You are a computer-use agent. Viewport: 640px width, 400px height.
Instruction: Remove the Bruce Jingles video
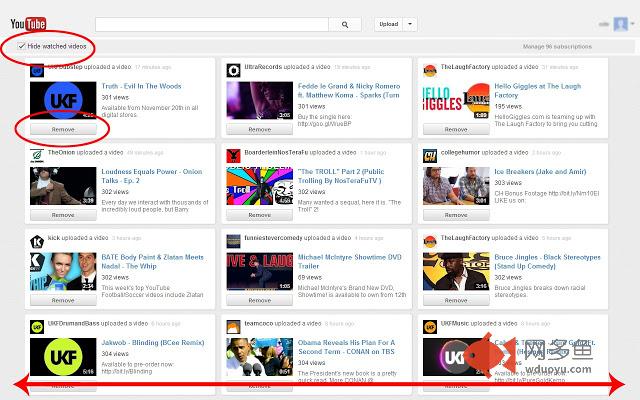[456, 300]
